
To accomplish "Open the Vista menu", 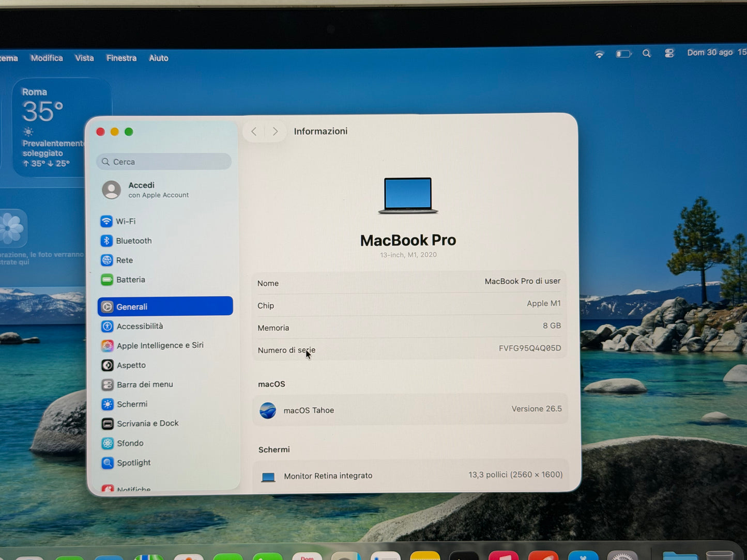I will point(84,58).
